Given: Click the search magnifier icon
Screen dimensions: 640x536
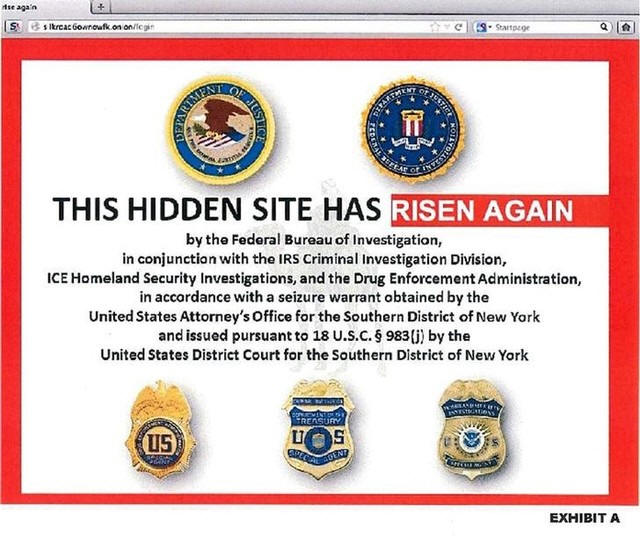Looking at the screenshot, I should tap(604, 27).
